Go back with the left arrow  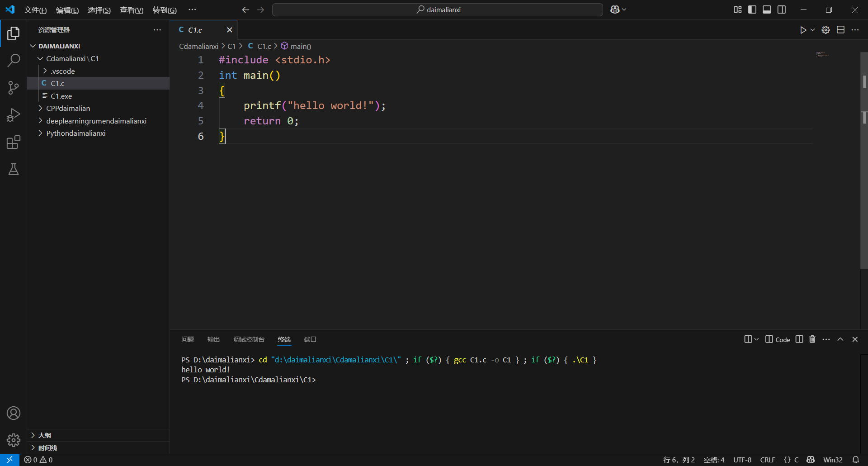tap(245, 10)
